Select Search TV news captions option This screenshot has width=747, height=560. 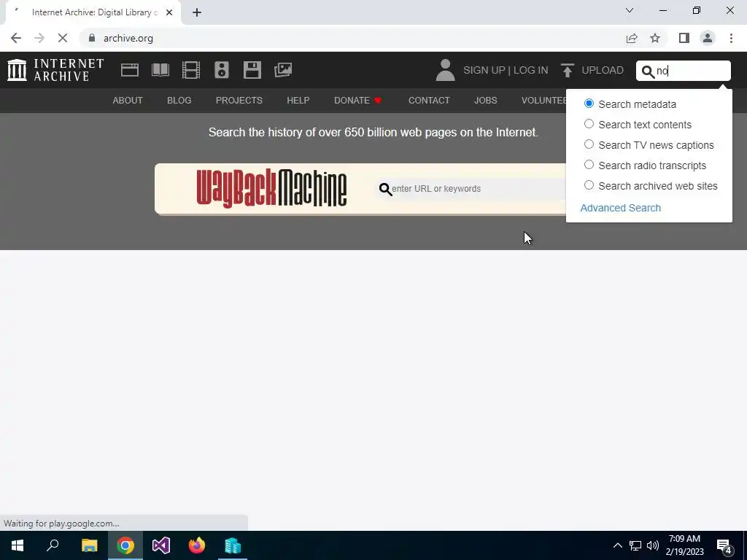pos(589,144)
